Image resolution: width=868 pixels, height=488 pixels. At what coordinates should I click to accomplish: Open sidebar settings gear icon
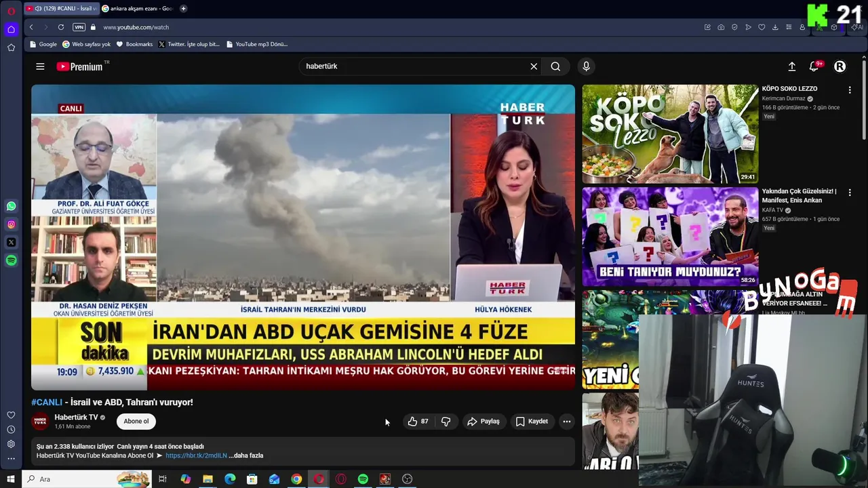11,444
